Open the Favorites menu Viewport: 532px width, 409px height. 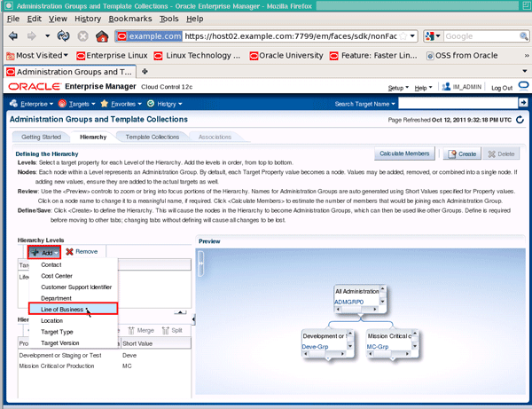tap(121, 104)
